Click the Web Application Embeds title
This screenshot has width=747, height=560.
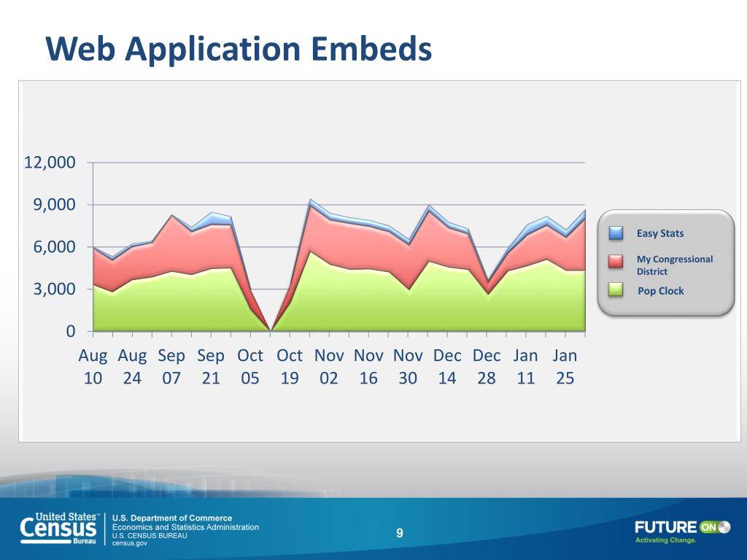pos(239,49)
